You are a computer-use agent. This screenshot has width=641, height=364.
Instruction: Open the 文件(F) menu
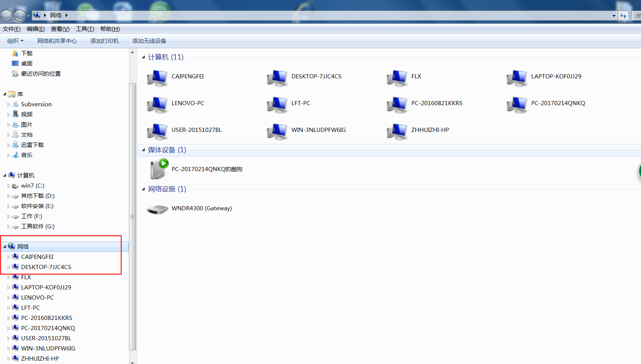pyautogui.click(x=11, y=29)
